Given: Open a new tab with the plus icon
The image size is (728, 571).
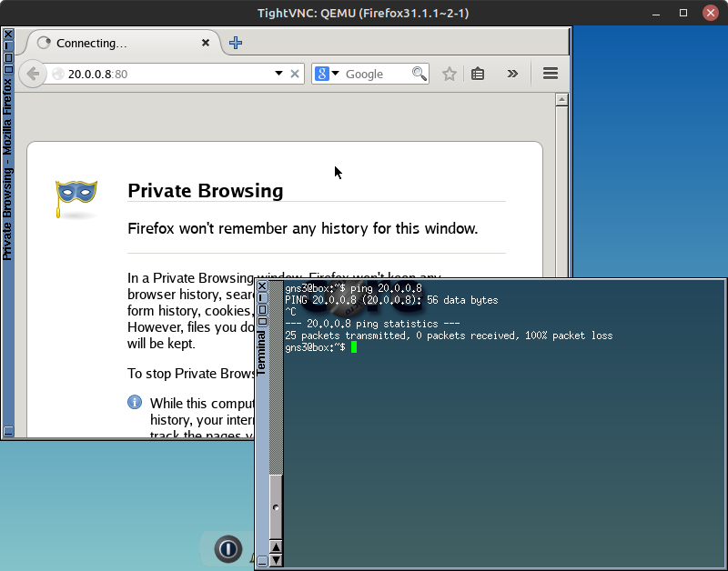Looking at the screenshot, I should point(236,43).
